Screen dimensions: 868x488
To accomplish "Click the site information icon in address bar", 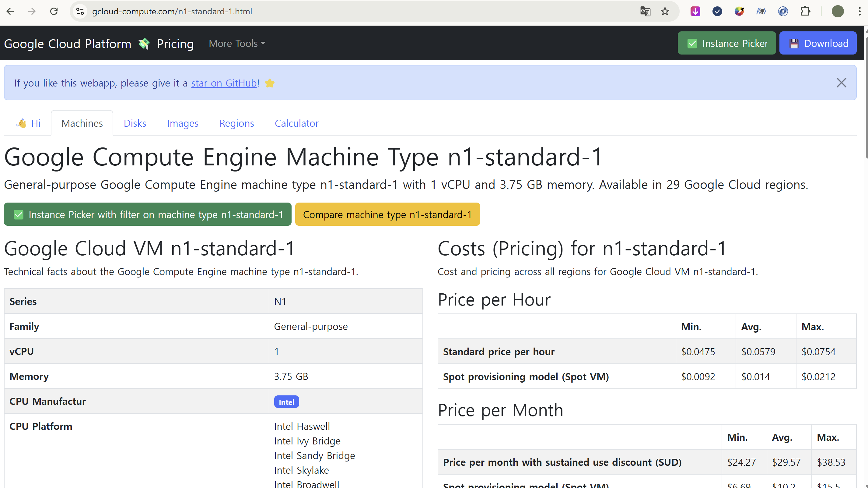I will (x=80, y=12).
